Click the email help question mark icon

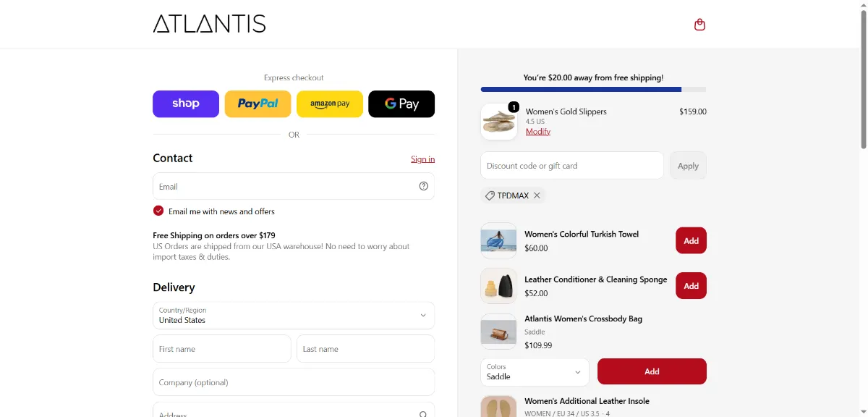[424, 186]
